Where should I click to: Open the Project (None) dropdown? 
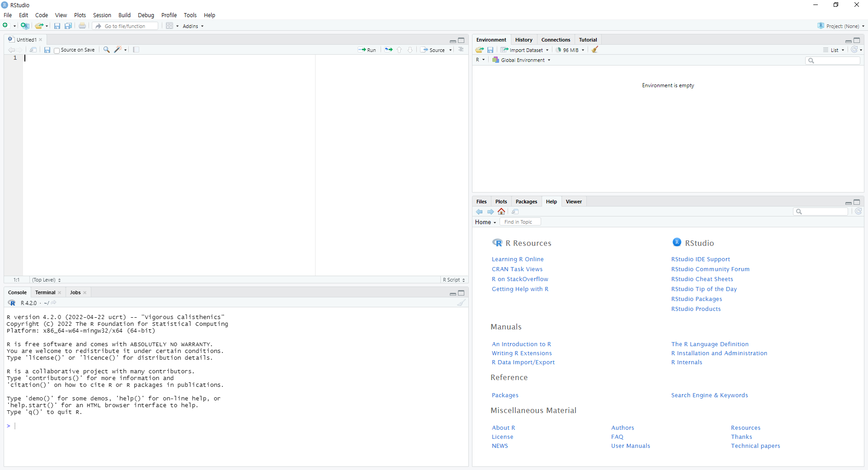841,26
